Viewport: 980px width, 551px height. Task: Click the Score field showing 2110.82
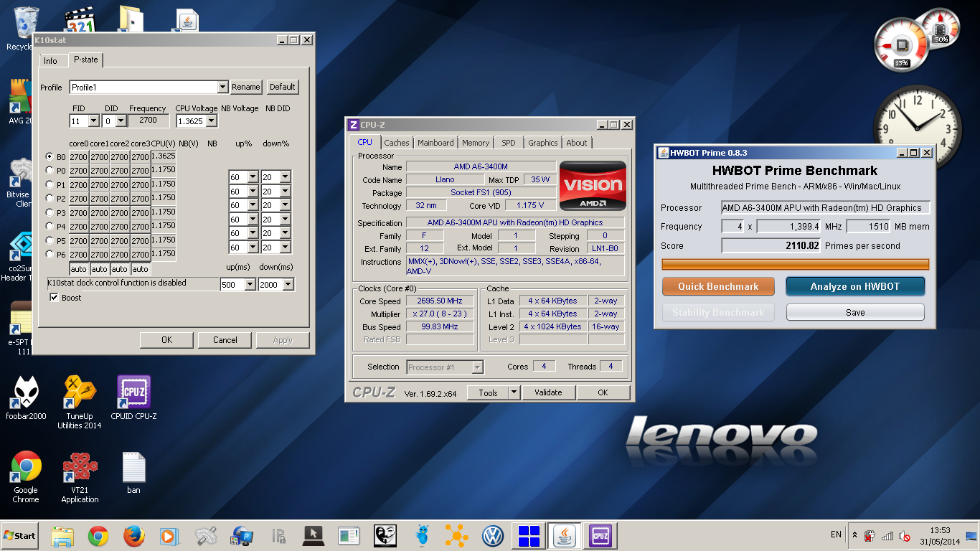coord(771,245)
